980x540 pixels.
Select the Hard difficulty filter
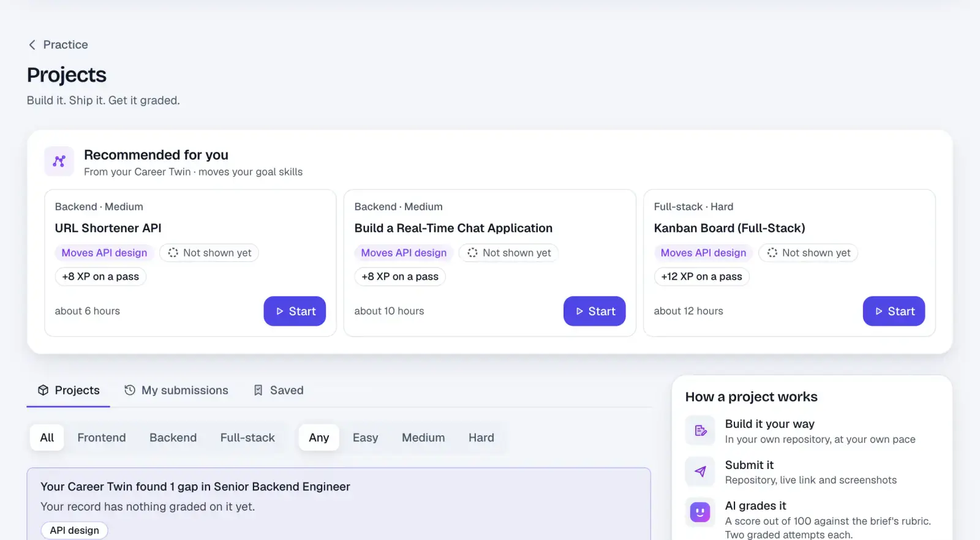coord(481,438)
